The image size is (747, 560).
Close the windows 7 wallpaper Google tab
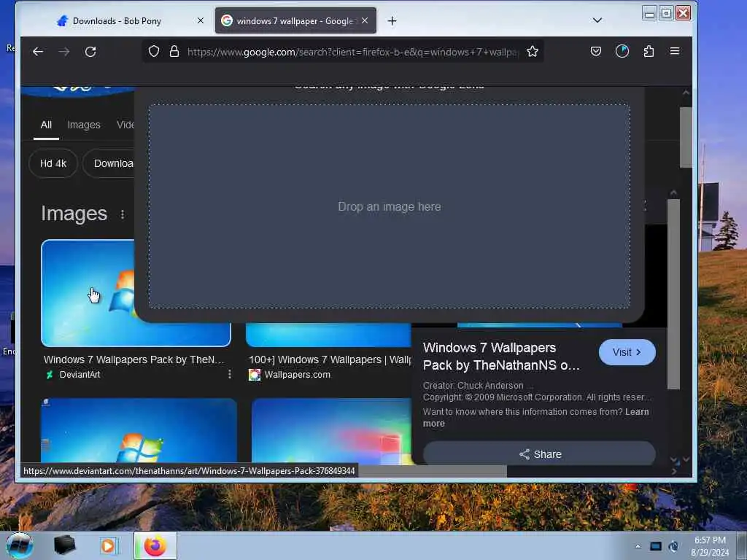pos(365,20)
